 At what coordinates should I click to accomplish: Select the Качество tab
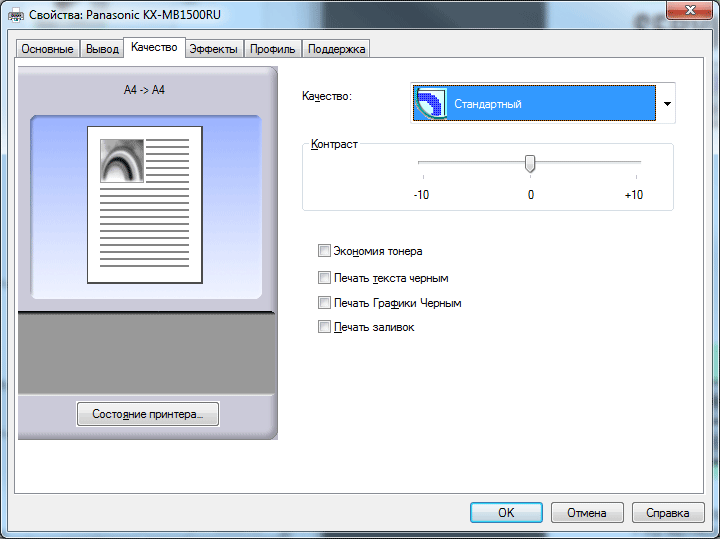click(x=154, y=47)
